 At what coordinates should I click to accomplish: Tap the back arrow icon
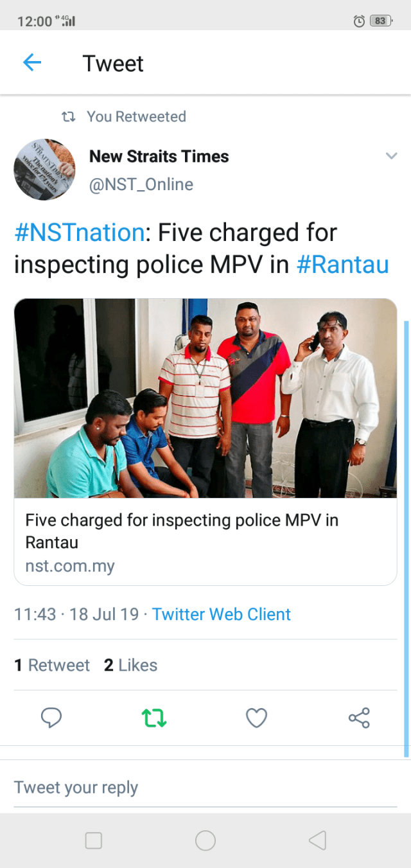32,63
